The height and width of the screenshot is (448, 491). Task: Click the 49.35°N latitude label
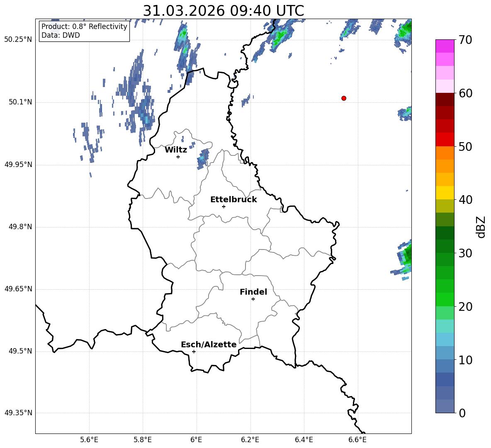(x=18, y=413)
